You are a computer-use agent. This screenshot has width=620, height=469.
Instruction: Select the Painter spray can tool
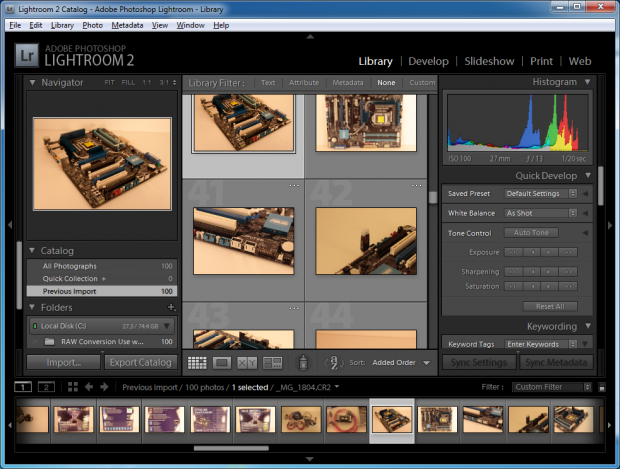[303, 362]
